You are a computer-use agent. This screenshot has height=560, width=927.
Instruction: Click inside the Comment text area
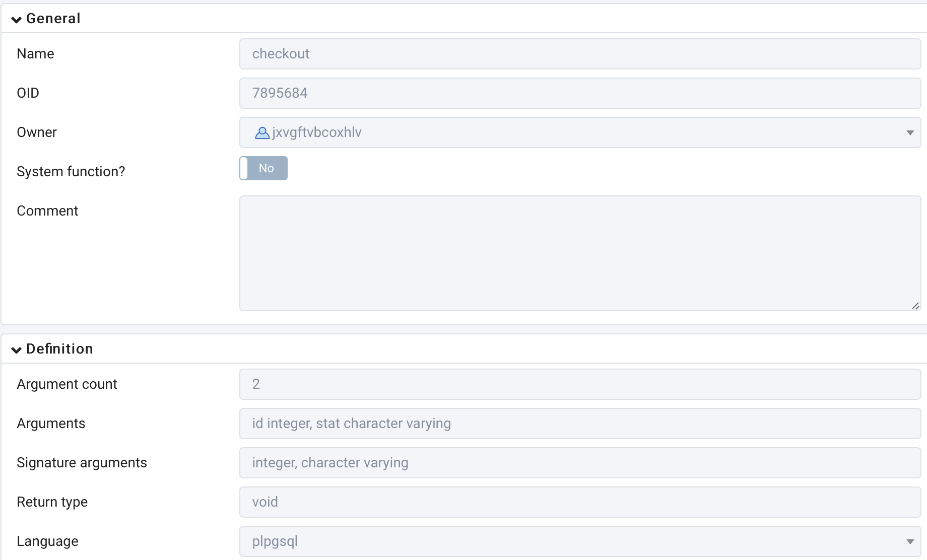580,253
